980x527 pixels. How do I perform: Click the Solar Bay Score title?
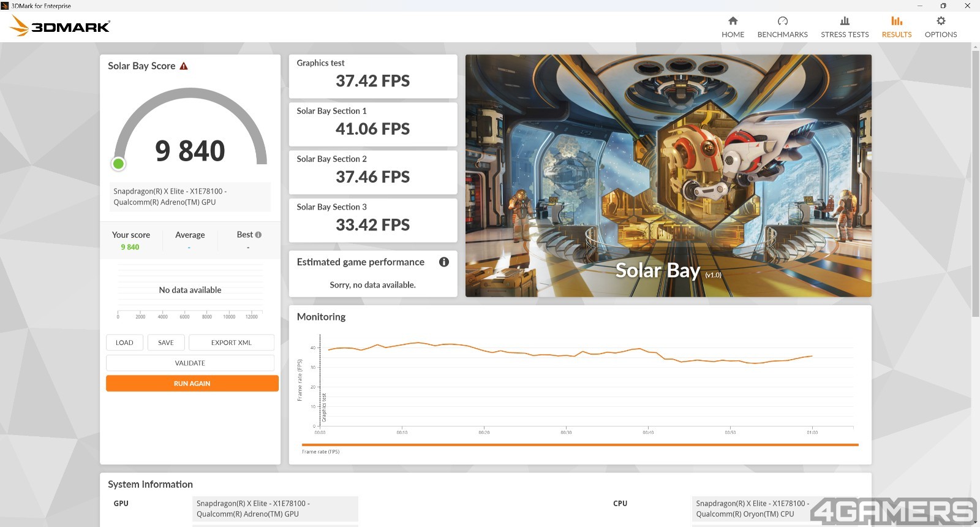tap(141, 66)
